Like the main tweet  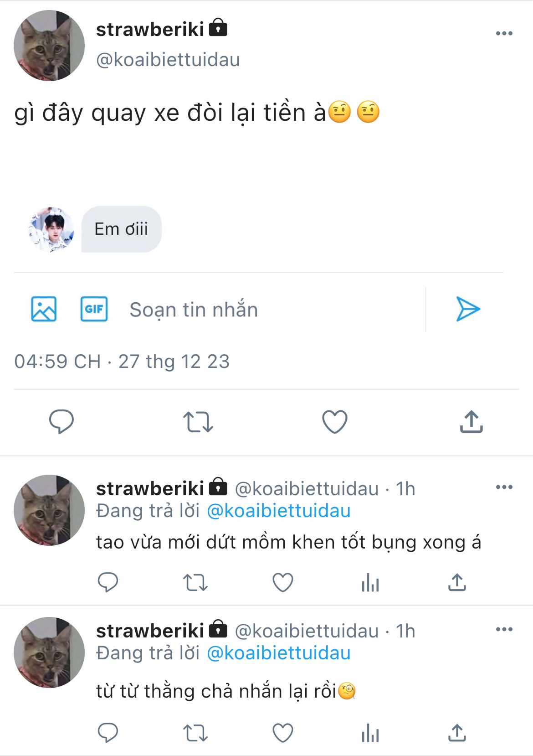click(335, 422)
